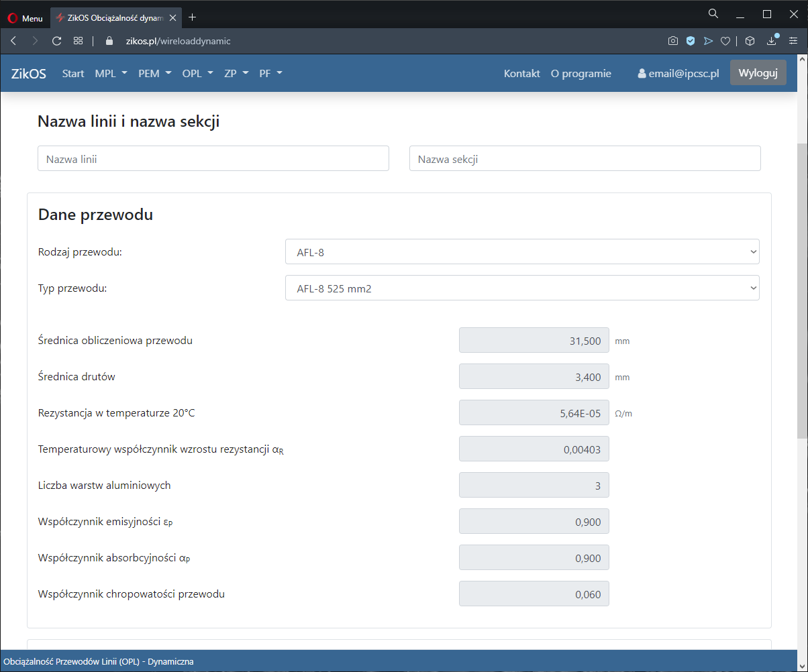The width and height of the screenshot is (808, 672).
Task: Open the MPL dropdown menu
Action: (x=111, y=74)
